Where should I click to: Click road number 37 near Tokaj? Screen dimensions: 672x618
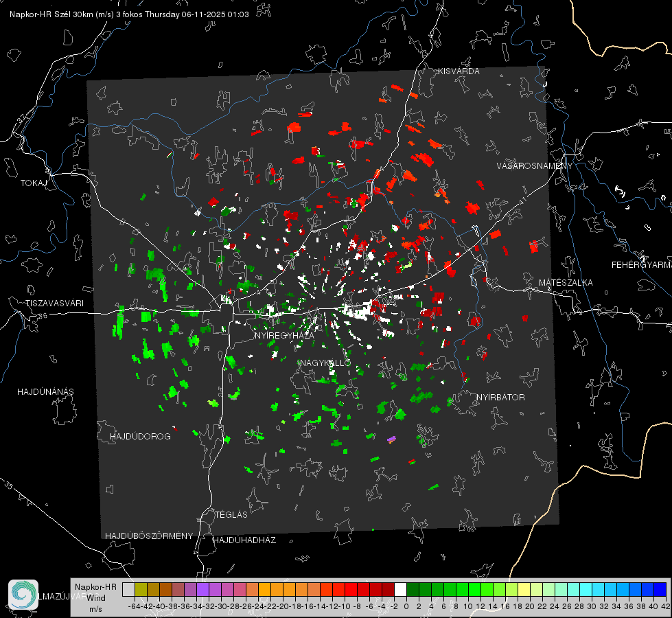[x=21, y=117]
